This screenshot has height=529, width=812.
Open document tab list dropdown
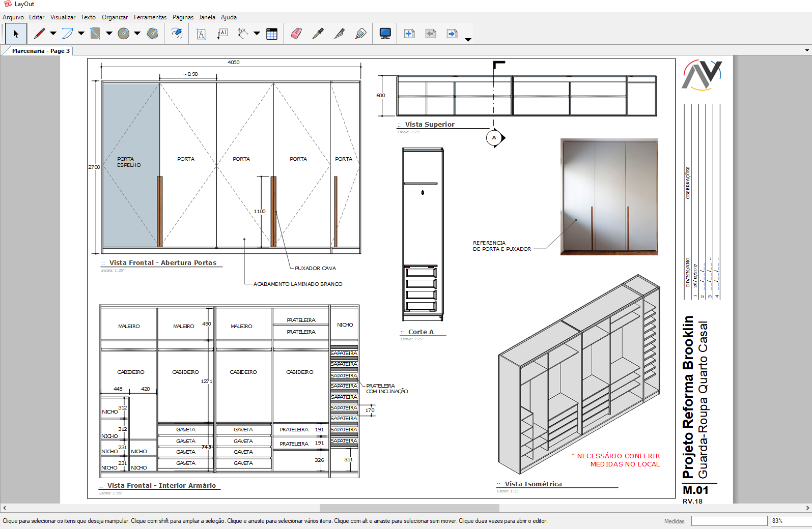tap(807, 50)
